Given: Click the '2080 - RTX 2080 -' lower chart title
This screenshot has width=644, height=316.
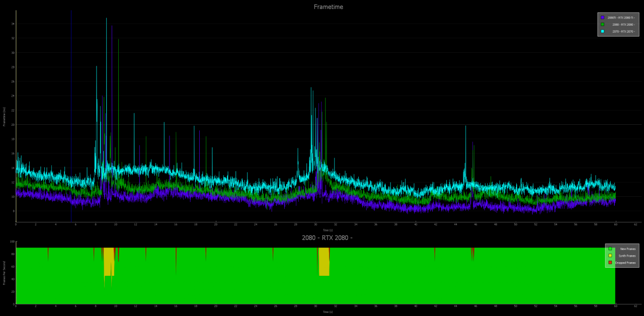Looking at the screenshot, I should click(327, 238).
